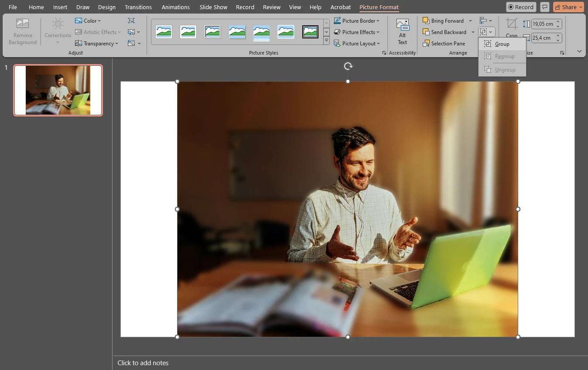The width and height of the screenshot is (588, 370).
Task: Switch to the Help tab
Action: pyautogui.click(x=315, y=7)
